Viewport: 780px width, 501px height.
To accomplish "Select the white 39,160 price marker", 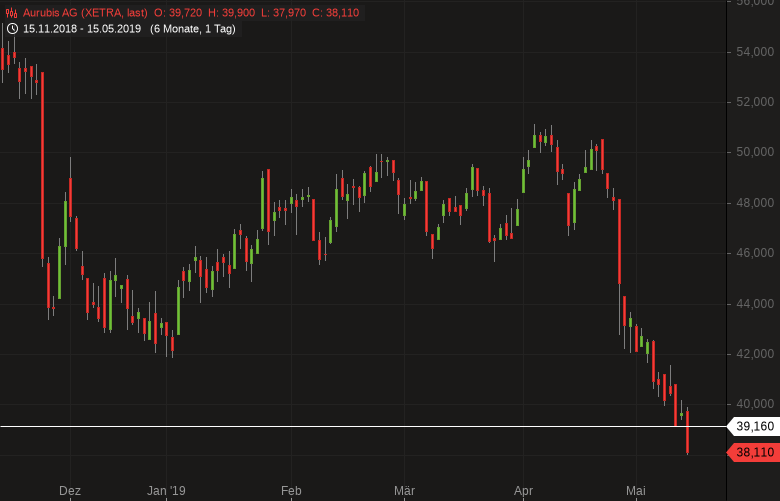I will tap(753, 426).
